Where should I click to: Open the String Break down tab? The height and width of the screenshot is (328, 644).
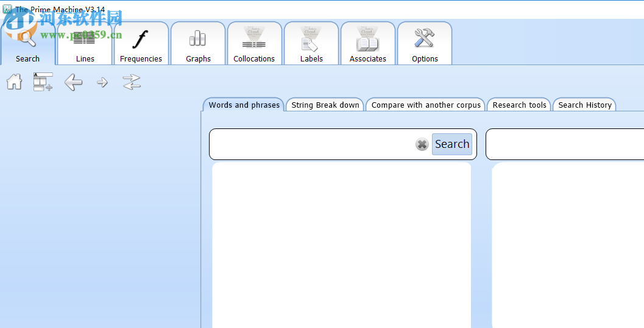click(325, 105)
